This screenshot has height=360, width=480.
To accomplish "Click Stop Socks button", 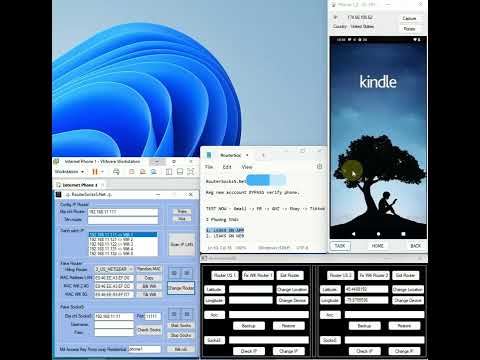I will pyautogui.click(x=181, y=335).
